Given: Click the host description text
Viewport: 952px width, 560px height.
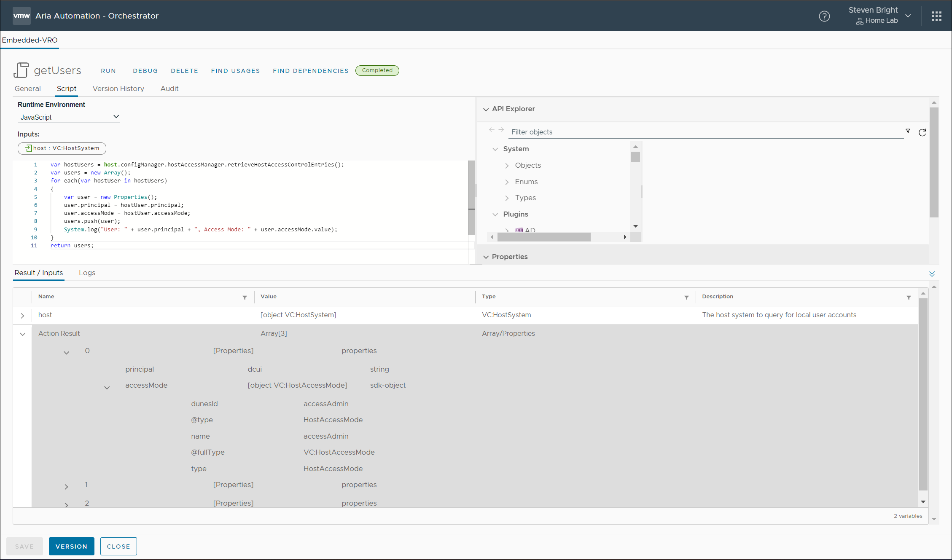Looking at the screenshot, I should point(779,315).
